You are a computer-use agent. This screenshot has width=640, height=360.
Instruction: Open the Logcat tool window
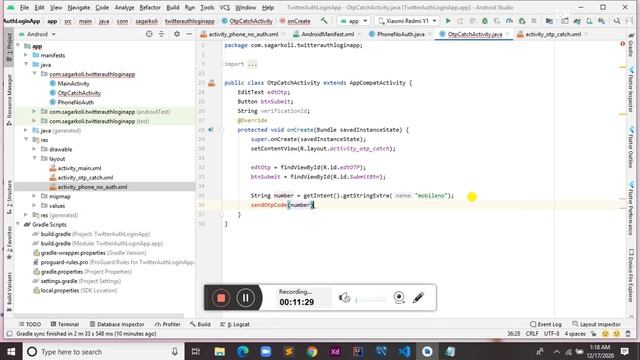[x=235, y=324]
